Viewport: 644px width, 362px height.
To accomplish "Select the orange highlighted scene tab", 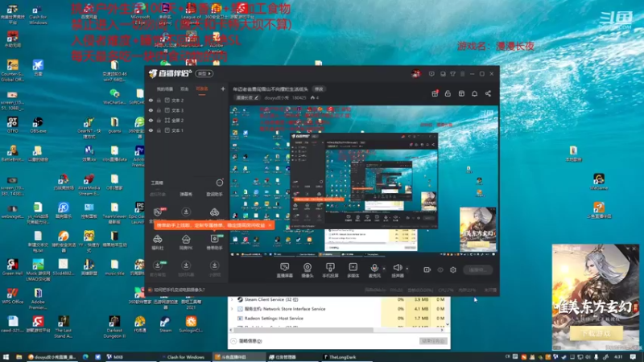I will click(x=202, y=89).
